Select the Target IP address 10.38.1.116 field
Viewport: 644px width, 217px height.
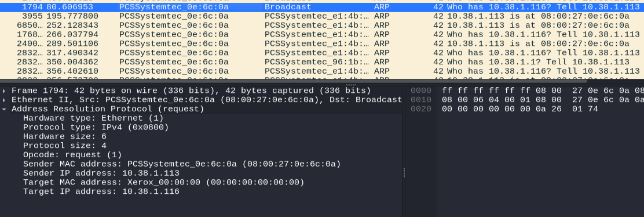202,191
